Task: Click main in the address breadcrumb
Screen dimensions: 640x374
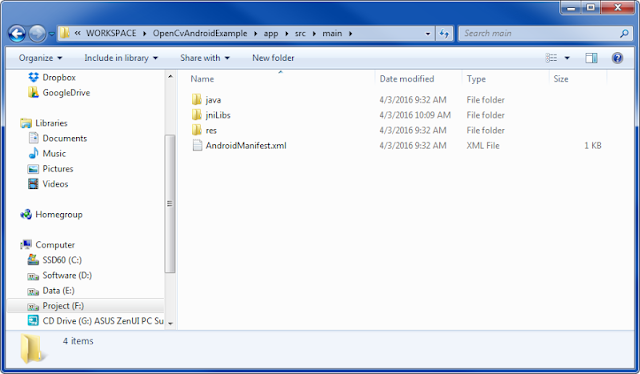Action: pyautogui.click(x=332, y=33)
